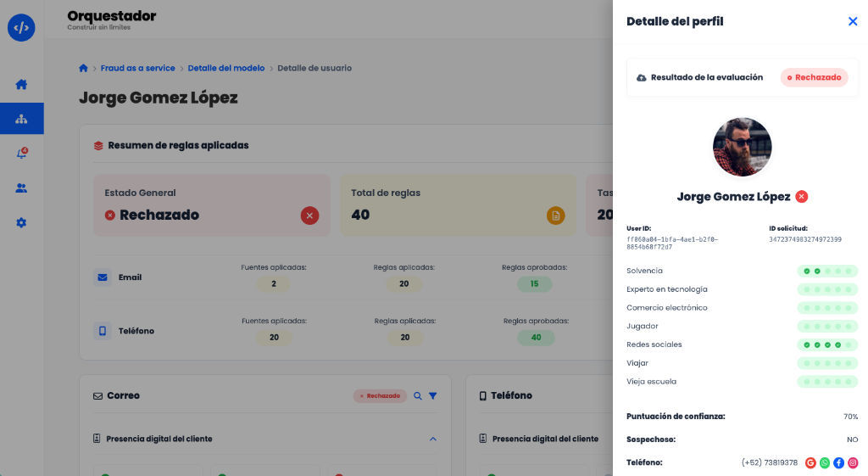Click the orange document icon in Total de reglas
The height and width of the screenshot is (476, 868).
pos(555,216)
